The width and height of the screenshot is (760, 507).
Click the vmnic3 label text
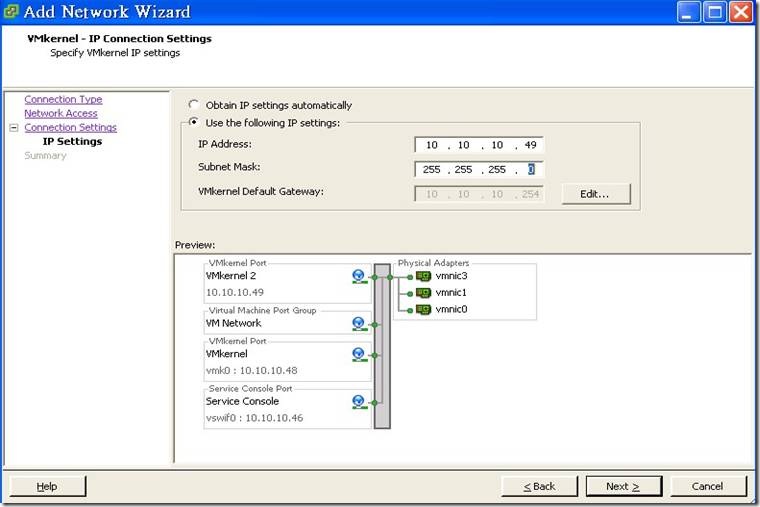click(451, 276)
